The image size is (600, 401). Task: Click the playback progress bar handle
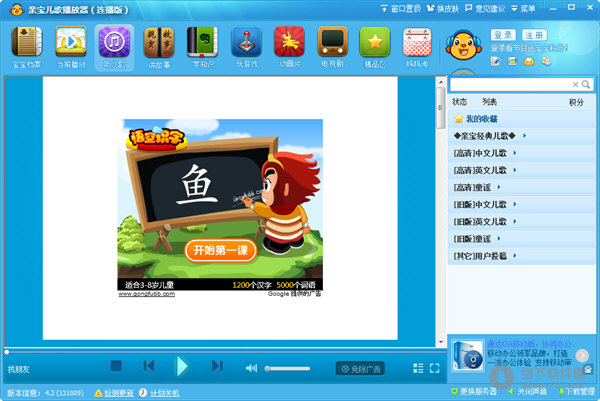click(x=7, y=352)
